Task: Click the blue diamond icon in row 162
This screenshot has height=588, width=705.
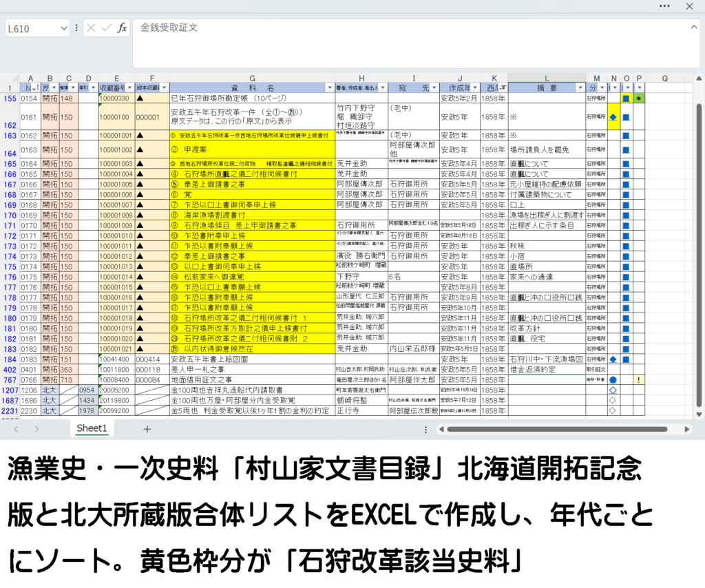Action: point(613,117)
